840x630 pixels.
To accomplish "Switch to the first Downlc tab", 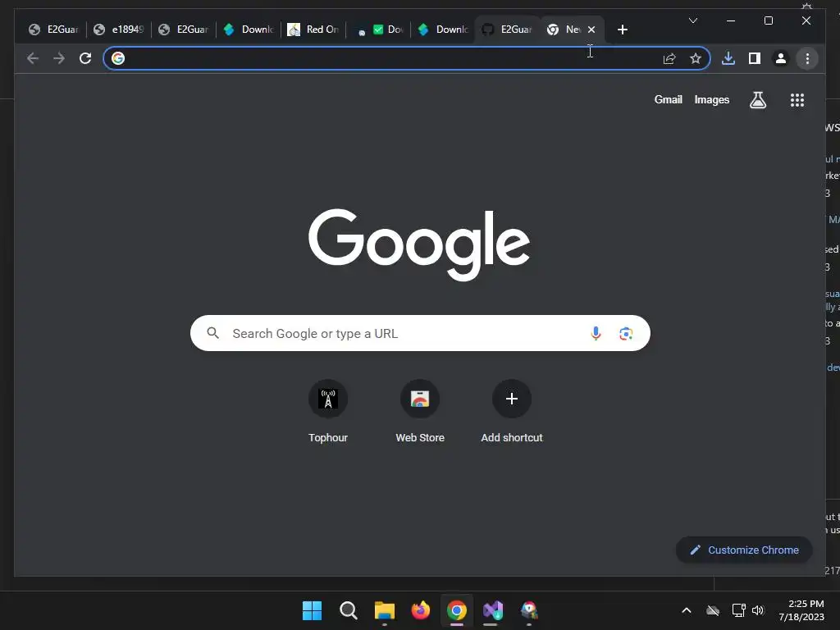I will coord(249,30).
